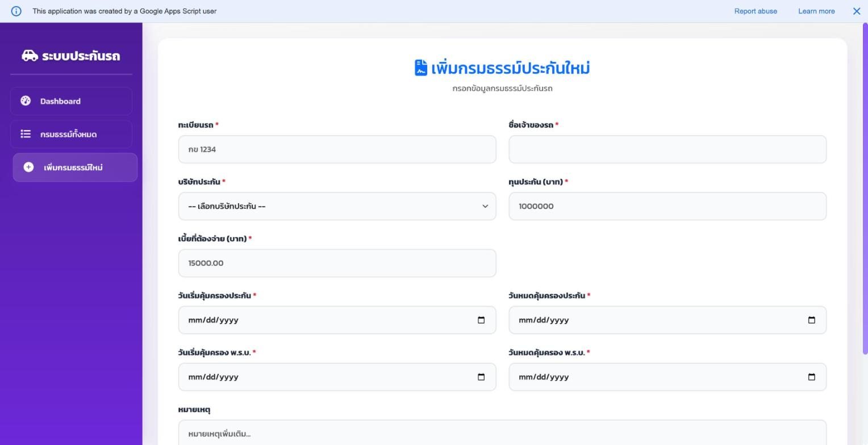The height and width of the screenshot is (445, 868).
Task: Click the Dashboard gauge icon
Action: (26, 101)
